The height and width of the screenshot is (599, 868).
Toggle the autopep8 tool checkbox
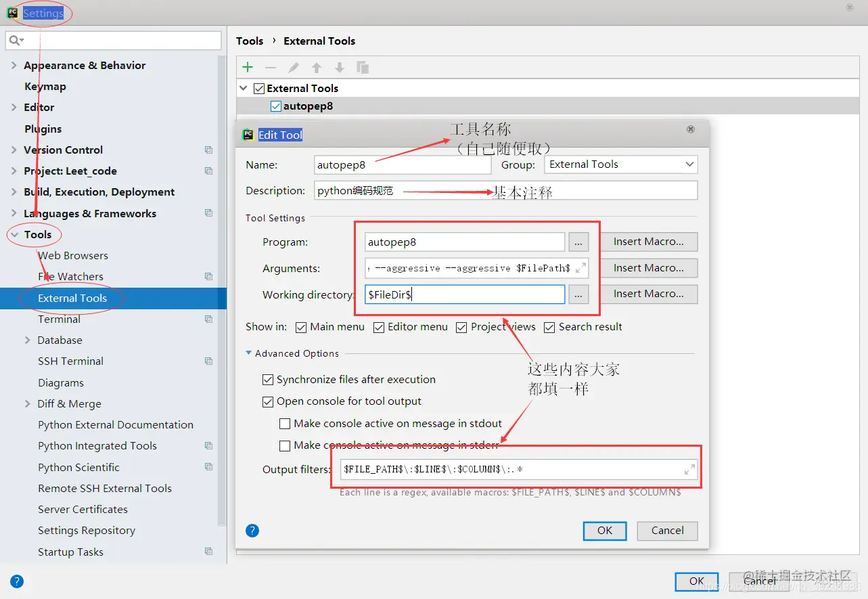click(x=276, y=106)
